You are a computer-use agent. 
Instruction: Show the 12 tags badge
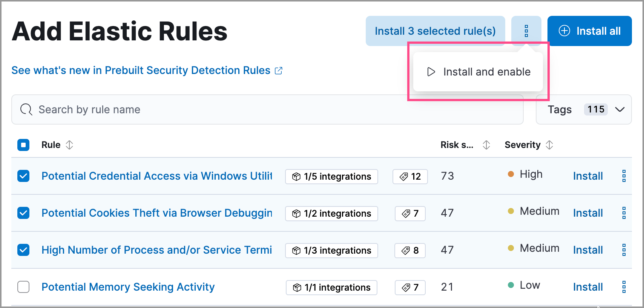[410, 177]
